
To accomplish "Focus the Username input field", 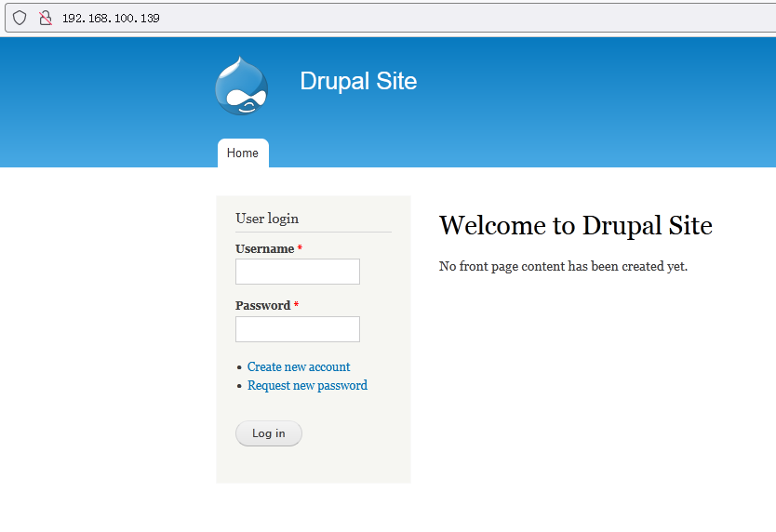I will pyautogui.click(x=298, y=272).
